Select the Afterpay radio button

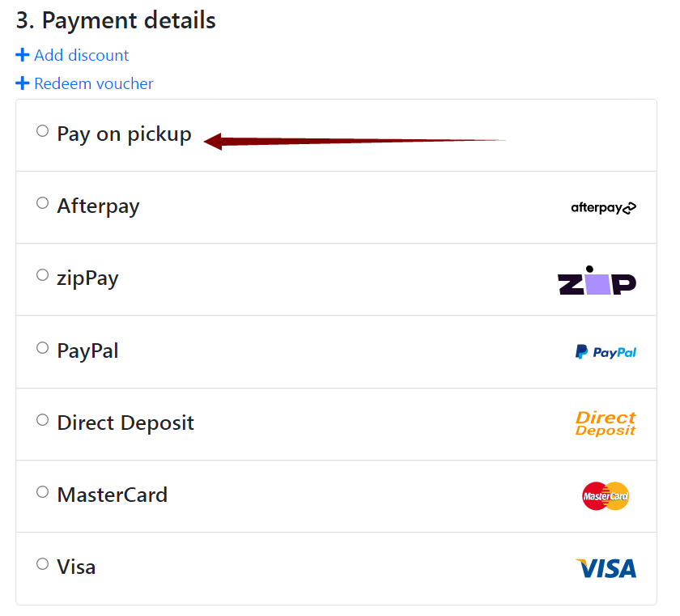[42, 203]
